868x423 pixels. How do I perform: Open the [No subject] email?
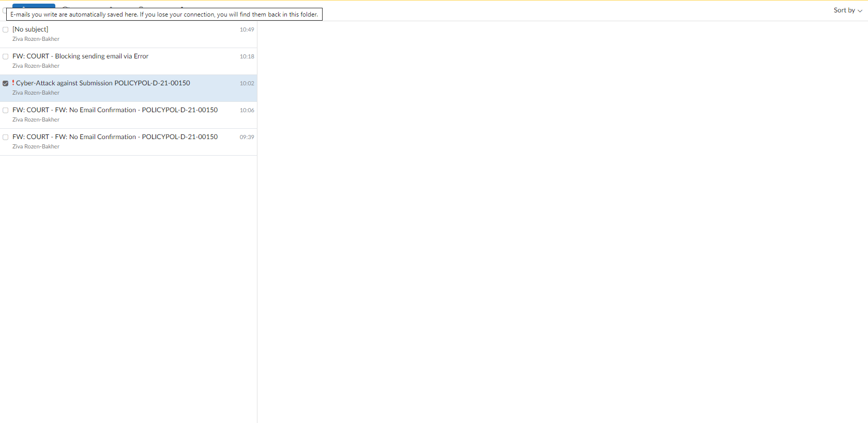pos(128,34)
